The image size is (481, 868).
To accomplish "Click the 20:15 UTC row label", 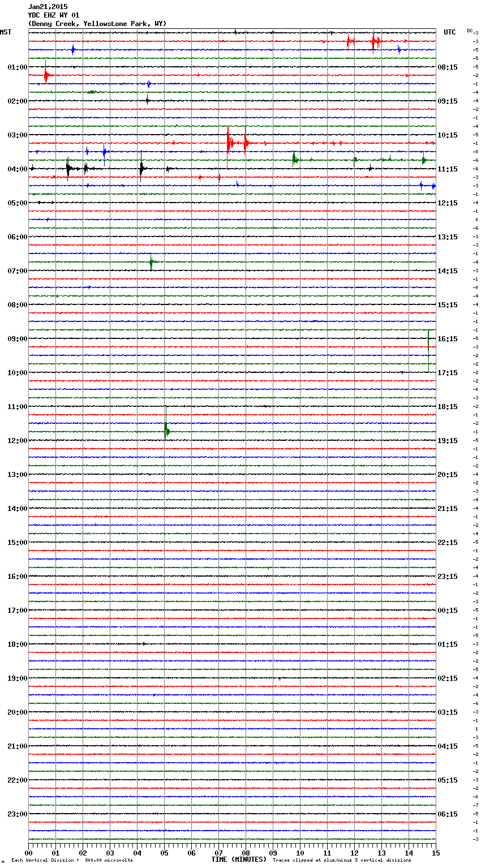I will coord(448,475).
